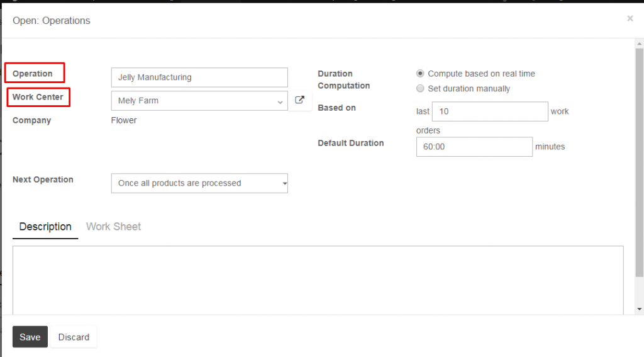
Task: Expand the Mely Farm Work Center dropdown
Action: (x=199, y=101)
